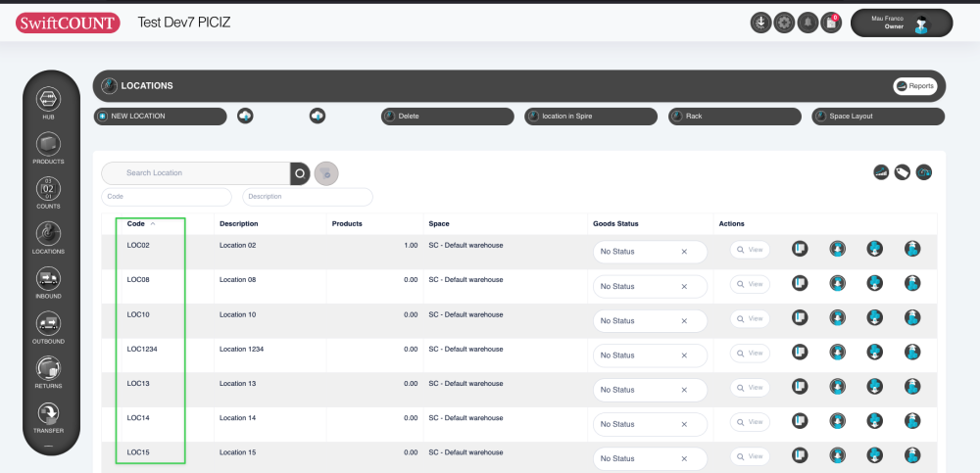
Task: Open the Counts sidebar icon
Action: coord(49,193)
